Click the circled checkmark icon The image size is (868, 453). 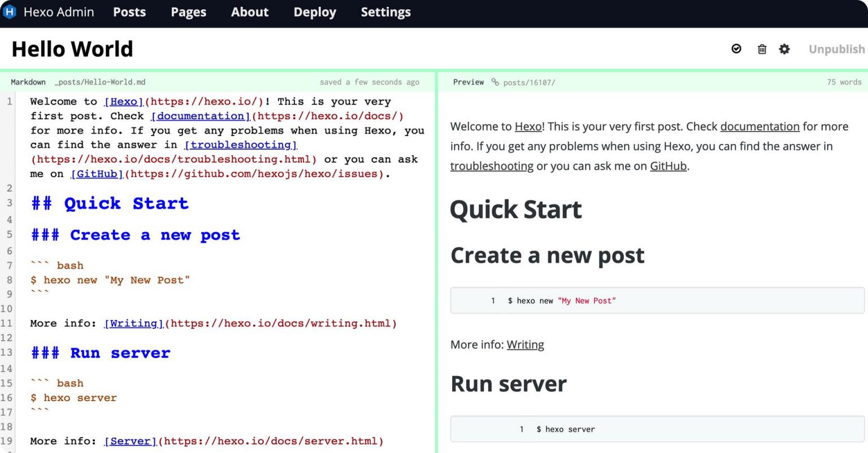[736, 49]
